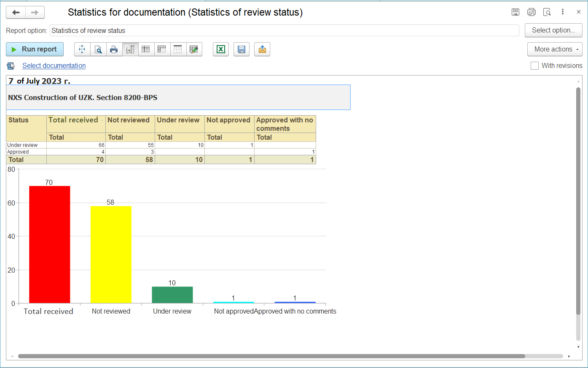Image resolution: width=588 pixels, height=368 pixels.
Task: Send the report by email
Action: 262,49
